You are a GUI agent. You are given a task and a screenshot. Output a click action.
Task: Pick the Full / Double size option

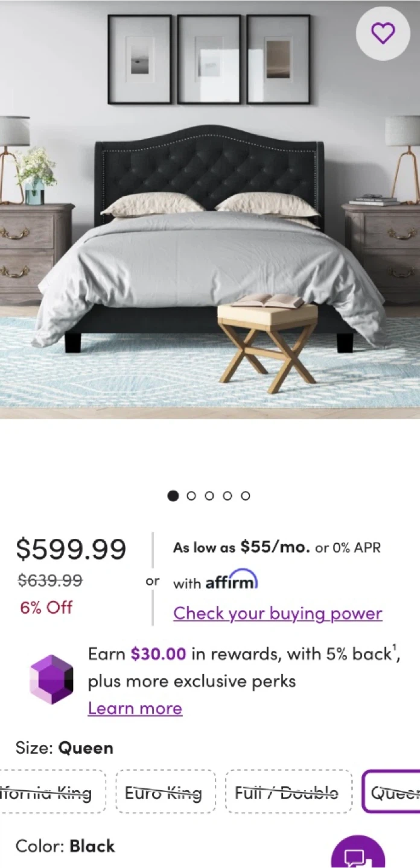(x=287, y=791)
